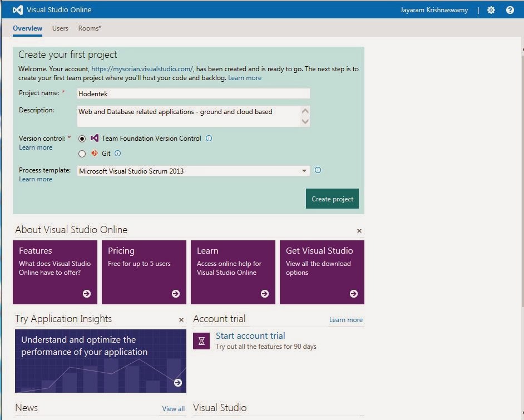
Task: Click 'Try out all the features for 90 days'
Action: (x=266, y=347)
